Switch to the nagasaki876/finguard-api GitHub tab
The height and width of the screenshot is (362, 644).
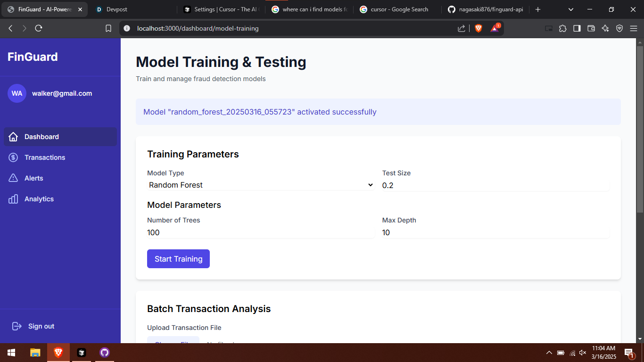click(x=486, y=9)
